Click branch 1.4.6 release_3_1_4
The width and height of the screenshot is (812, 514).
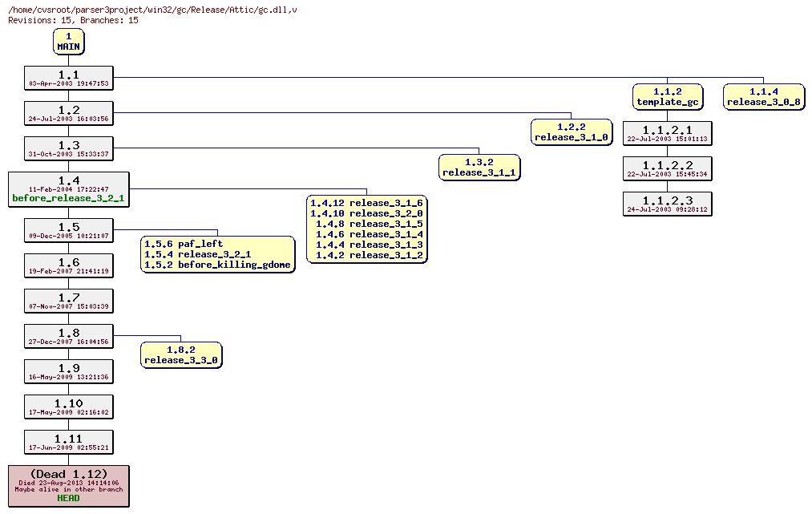pos(370,234)
